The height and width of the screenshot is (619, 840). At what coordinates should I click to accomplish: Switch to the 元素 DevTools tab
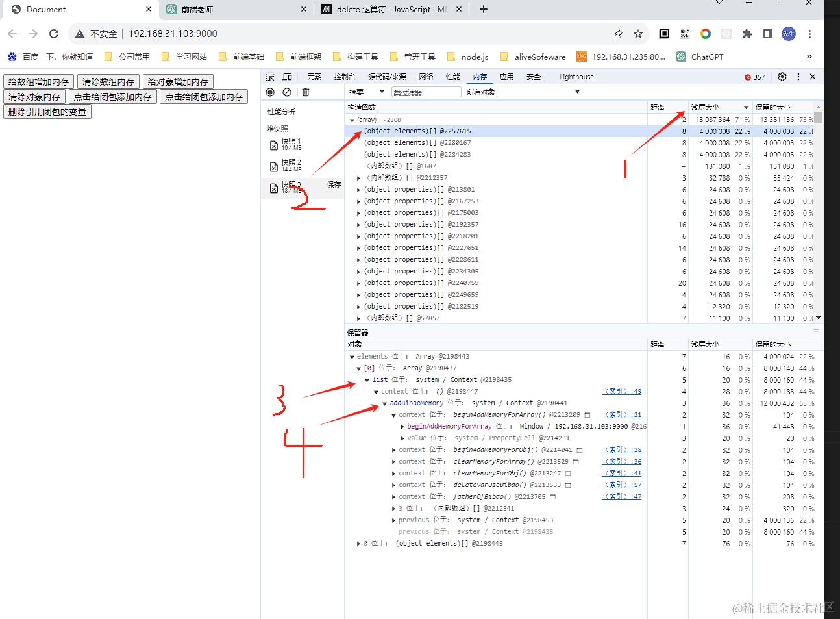point(314,77)
